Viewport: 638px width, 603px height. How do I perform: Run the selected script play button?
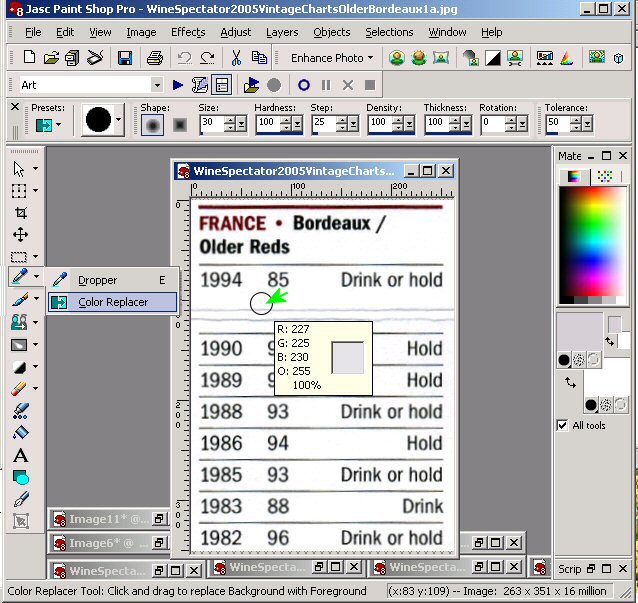coord(178,85)
